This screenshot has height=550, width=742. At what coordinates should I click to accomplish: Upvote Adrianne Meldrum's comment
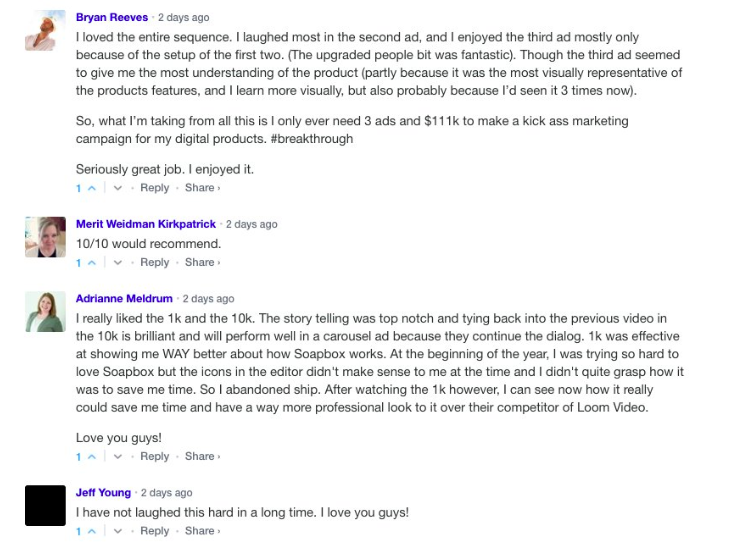[92, 457]
